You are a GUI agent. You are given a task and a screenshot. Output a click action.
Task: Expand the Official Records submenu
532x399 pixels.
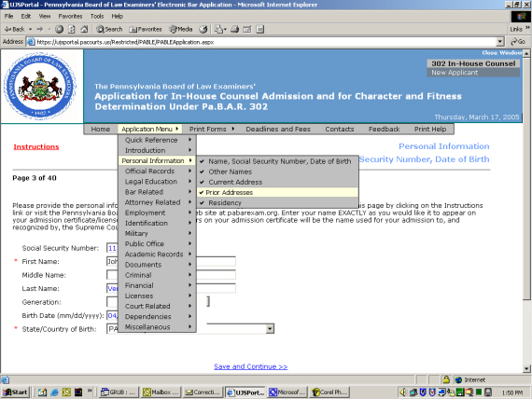point(157,171)
